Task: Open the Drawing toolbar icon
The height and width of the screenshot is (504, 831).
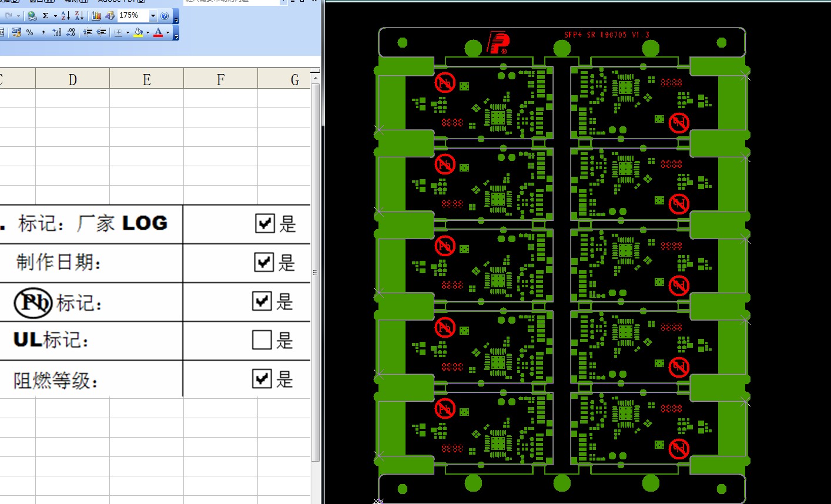Action: click(x=110, y=16)
